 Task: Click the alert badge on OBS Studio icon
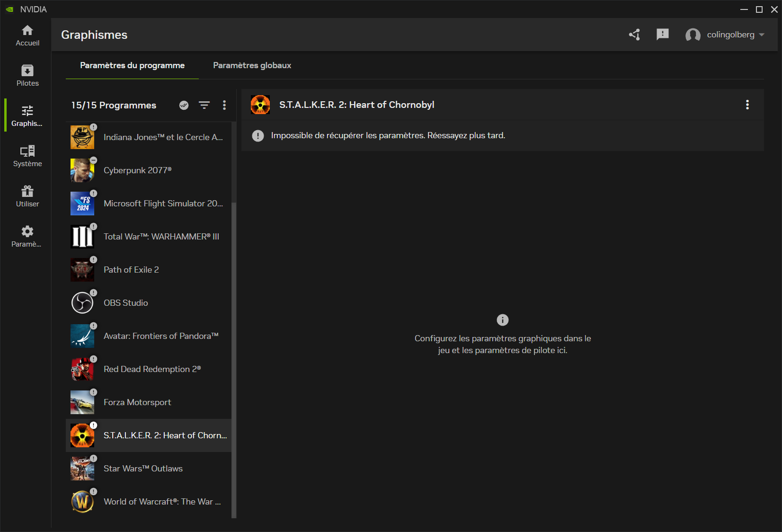[94, 293]
